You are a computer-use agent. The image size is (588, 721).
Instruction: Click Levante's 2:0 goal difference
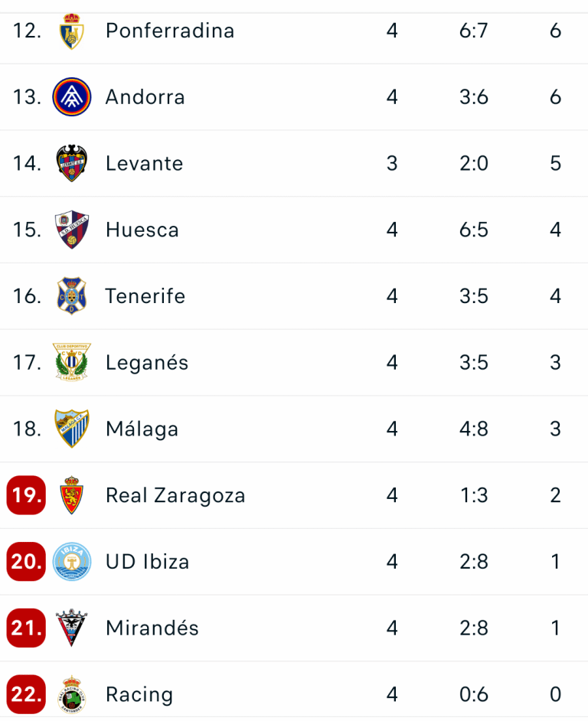coord(473,163)
